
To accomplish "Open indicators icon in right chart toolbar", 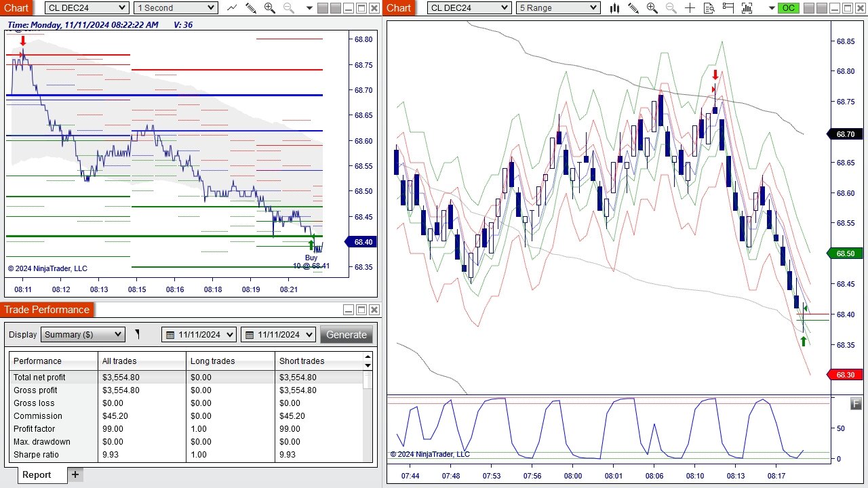I will click(747, 8).
